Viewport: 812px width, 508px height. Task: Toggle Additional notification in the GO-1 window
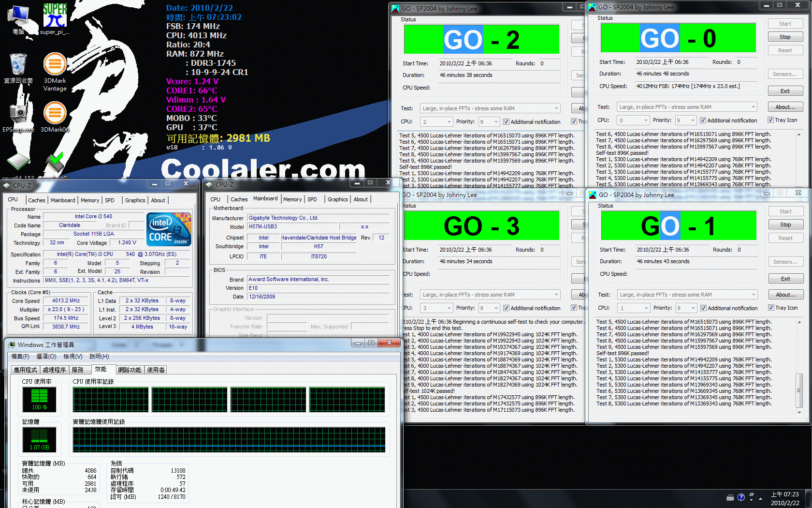tap(704, 308)
